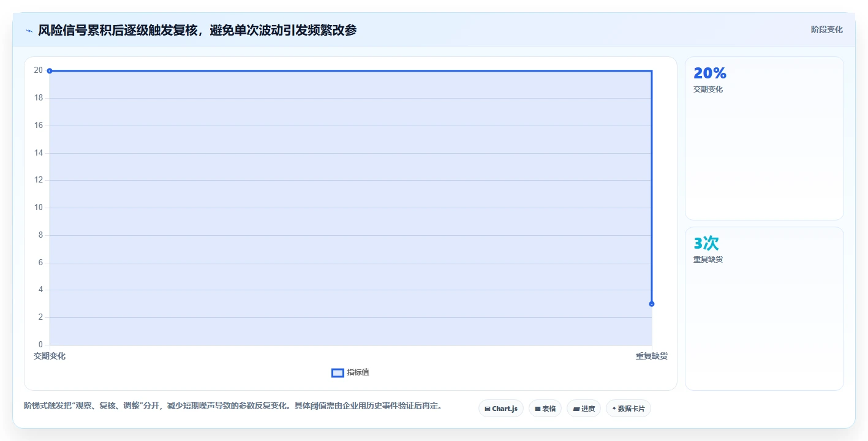The height and width of the screenshot is (441, 868).
Task: Click the 交期变化 card caption
Action: coord(708,89)
